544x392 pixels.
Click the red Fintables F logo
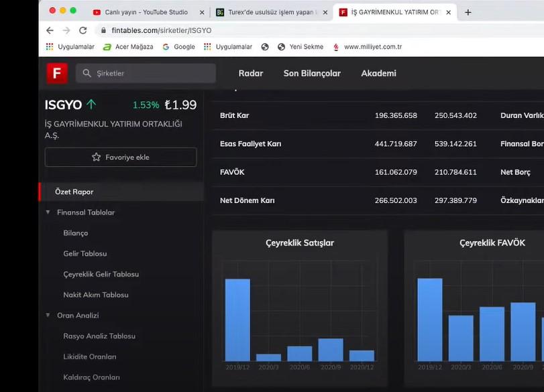pyautogui.click(x=57, y=73)
